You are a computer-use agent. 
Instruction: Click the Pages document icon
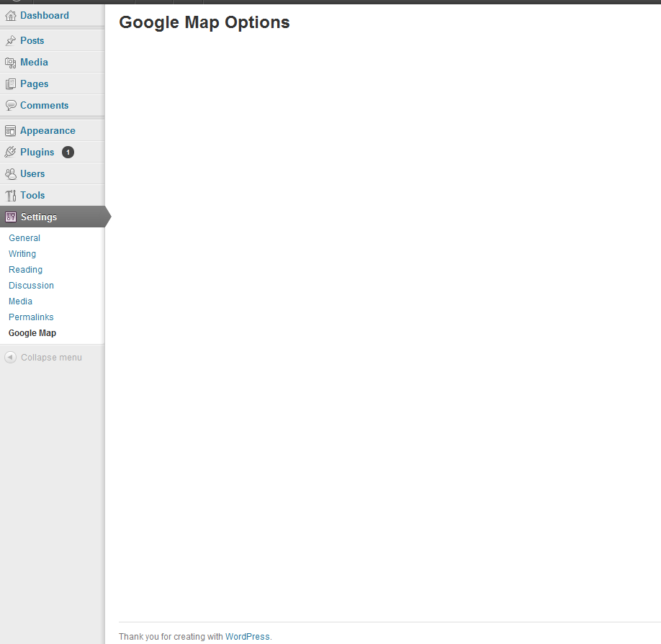(x=11, y=83)
